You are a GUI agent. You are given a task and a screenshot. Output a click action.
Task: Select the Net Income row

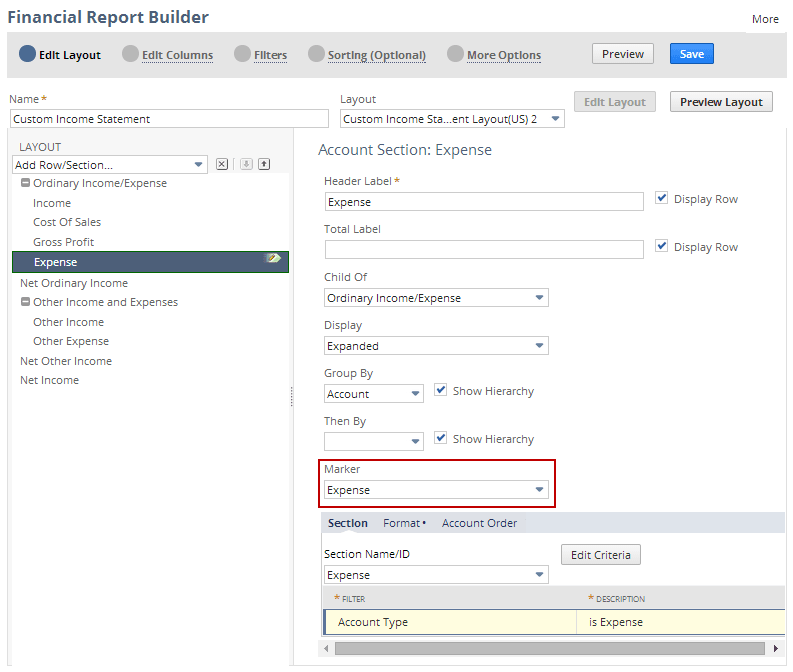pos(50,380)
